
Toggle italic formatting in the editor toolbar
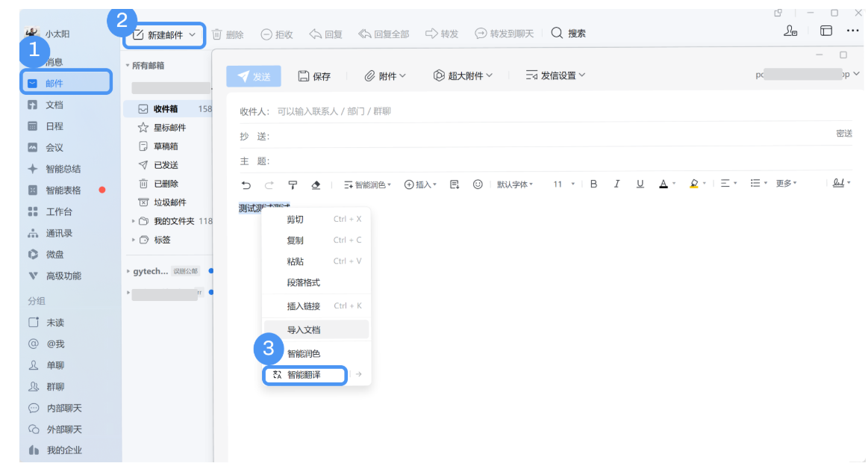(616, 184)
